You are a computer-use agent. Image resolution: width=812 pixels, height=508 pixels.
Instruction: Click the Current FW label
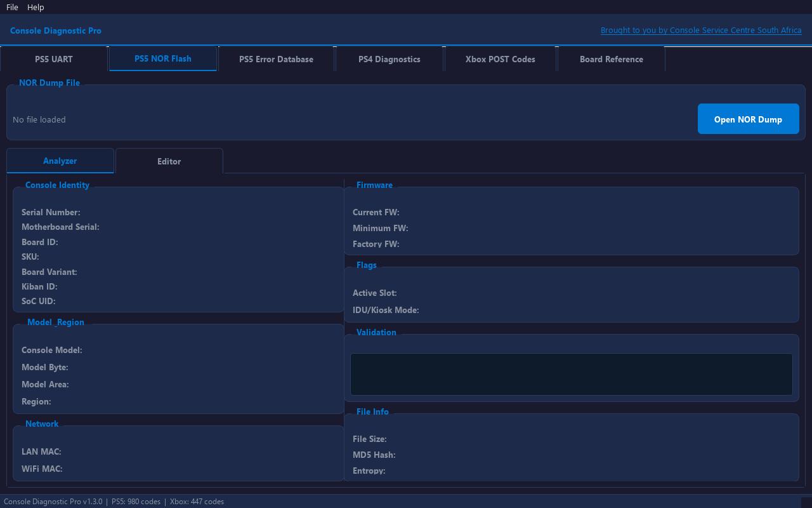point(376,212)
